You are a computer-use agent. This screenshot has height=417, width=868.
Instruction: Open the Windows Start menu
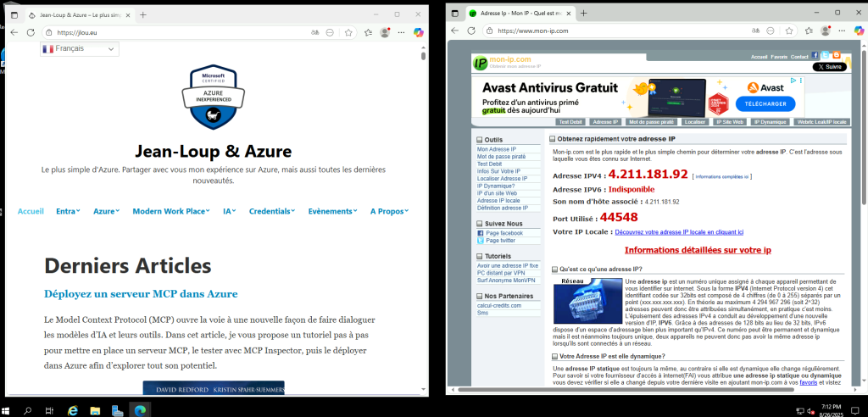pyautogui.click(x=6, y=410)
